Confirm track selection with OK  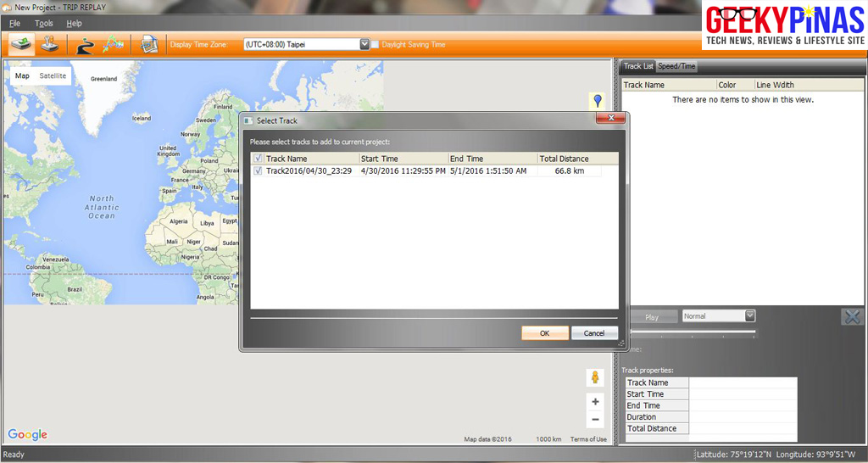[x=545, y=333]
